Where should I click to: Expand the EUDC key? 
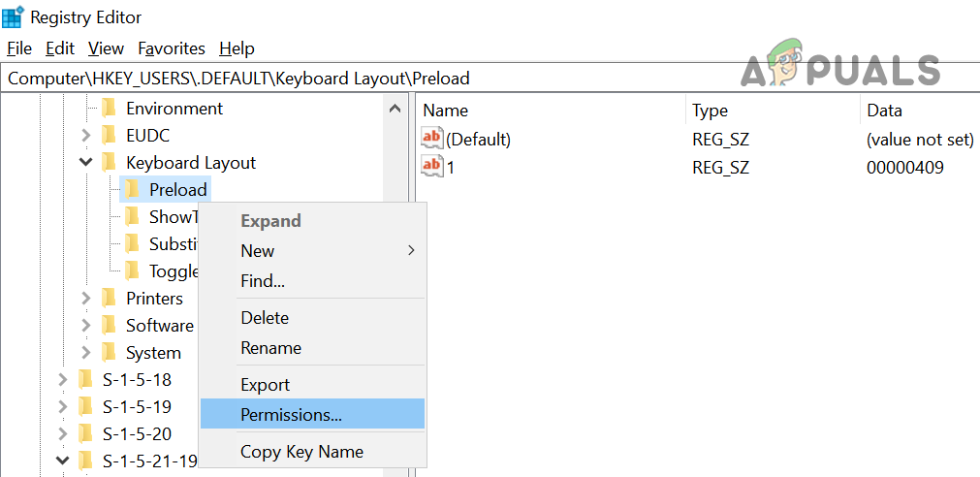point(86,136)
